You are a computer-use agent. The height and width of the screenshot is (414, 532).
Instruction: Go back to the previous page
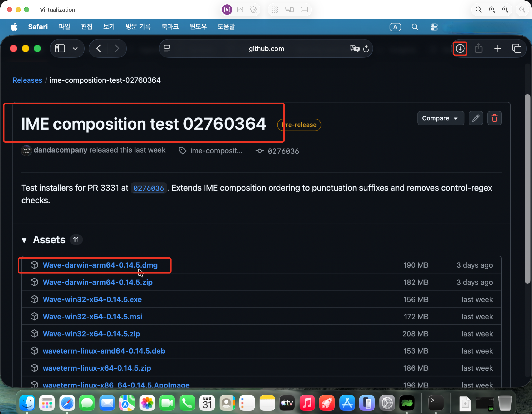click(x=99, y=49)
